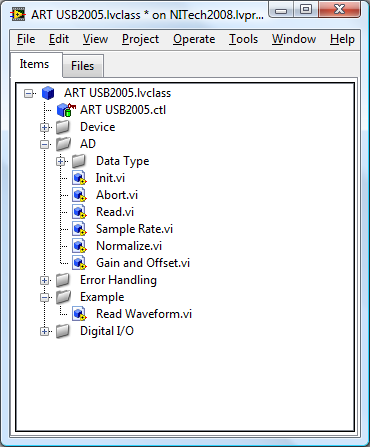This screenshot has height=447, width=370.
Task: Select the Device folder label
Action: [x=98, y=127]
